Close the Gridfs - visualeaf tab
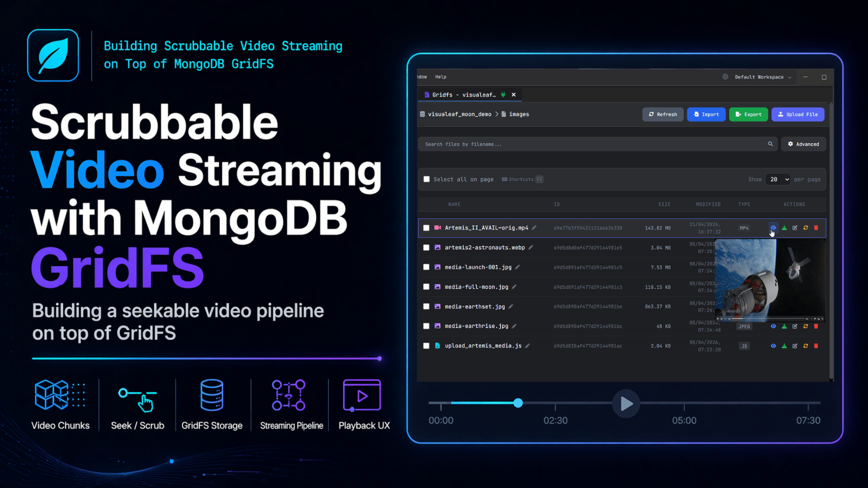 click(514, 95)
